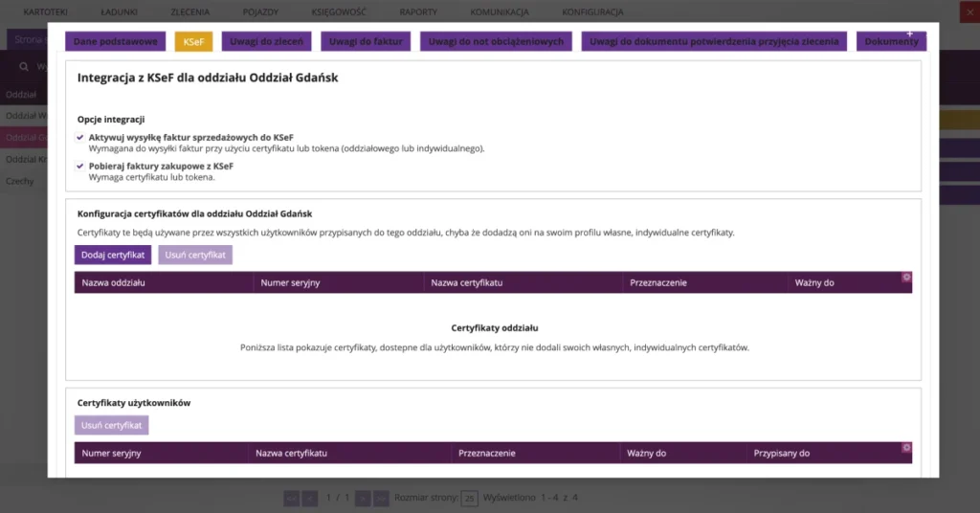Go to previous page in pagination
Image resolution: width=980 pixels, height=513 pixels.
click(310, 498)
